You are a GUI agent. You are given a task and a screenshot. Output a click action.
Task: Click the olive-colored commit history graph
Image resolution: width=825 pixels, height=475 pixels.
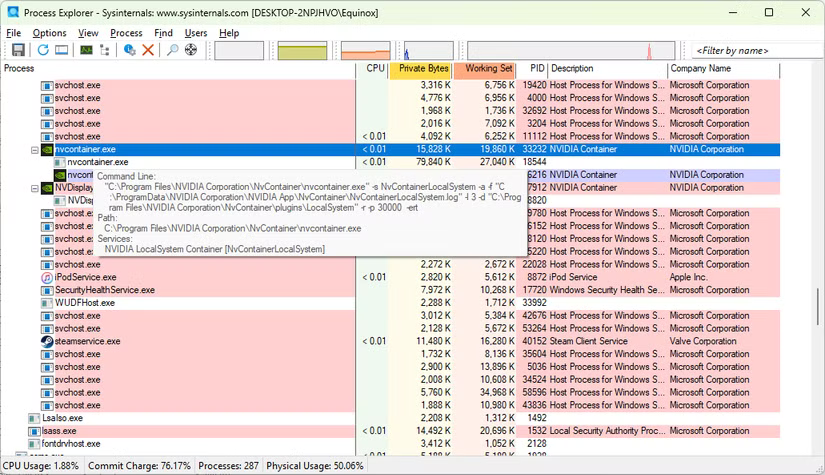304,50
